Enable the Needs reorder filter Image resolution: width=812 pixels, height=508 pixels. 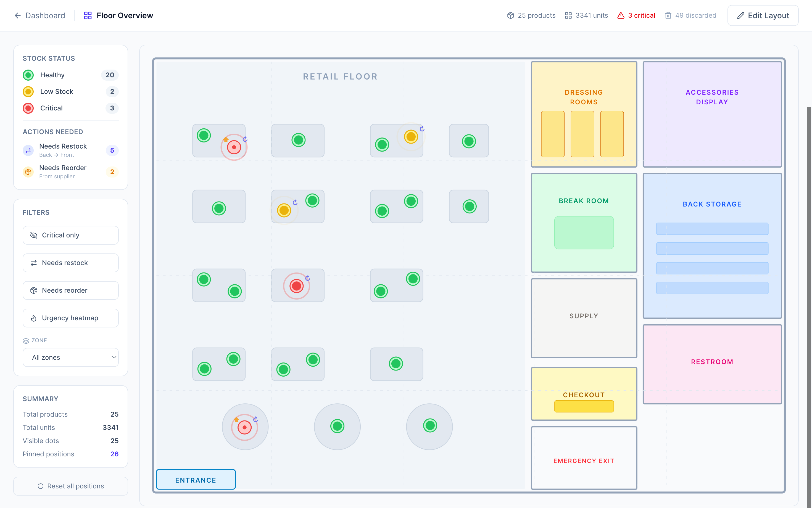[71, 290]
